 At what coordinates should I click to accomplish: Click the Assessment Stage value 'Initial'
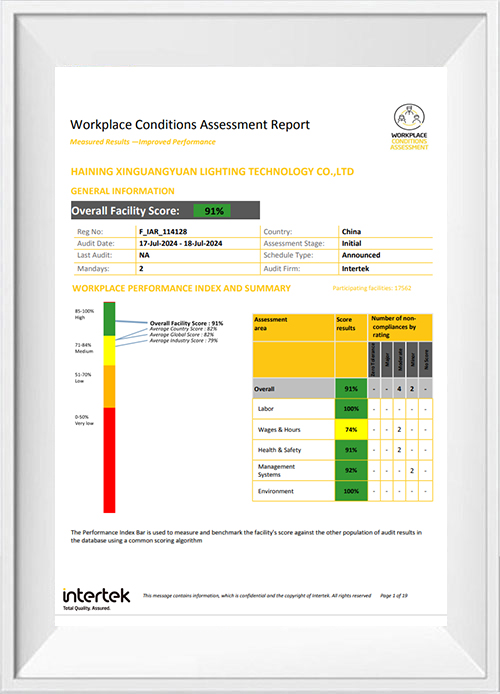pyautogui.click(x=351, y=243)
